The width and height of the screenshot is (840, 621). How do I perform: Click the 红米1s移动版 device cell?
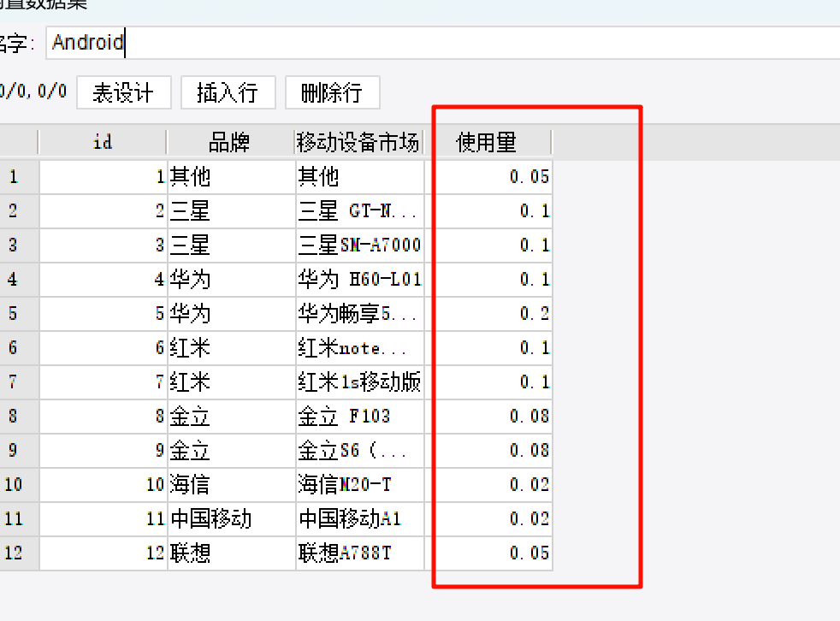359,382
